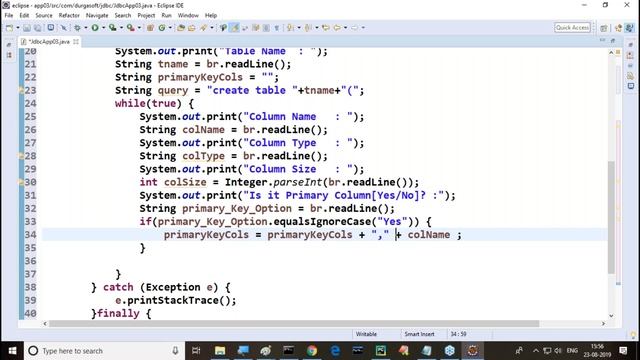Click the Forward navigation arrow icon

click(354, 28)
